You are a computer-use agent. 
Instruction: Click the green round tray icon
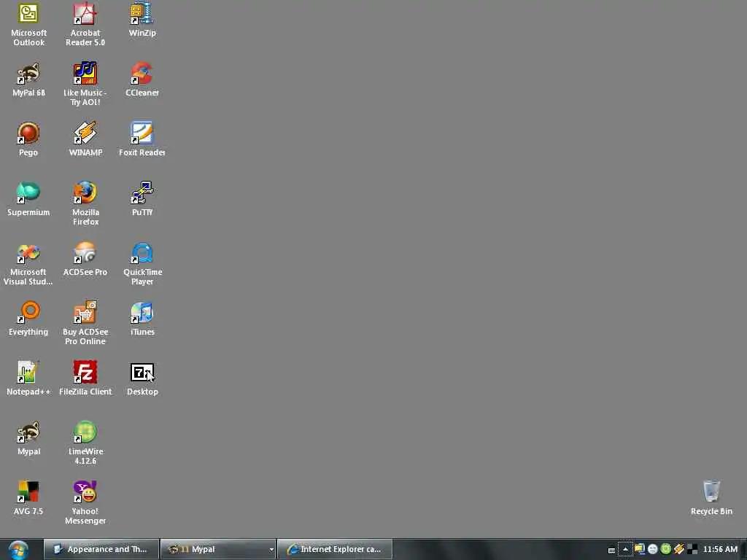pyautogui.click(x=666, y=549)
